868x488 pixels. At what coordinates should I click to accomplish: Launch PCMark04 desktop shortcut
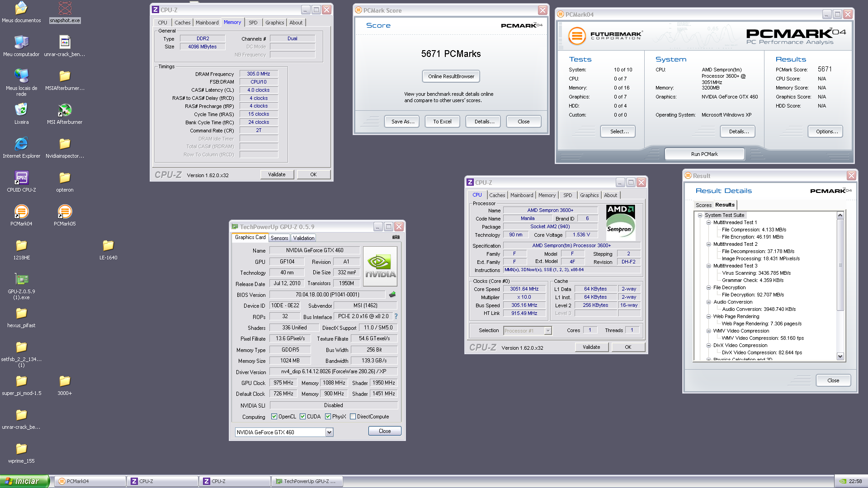click(x=21, y=211)
